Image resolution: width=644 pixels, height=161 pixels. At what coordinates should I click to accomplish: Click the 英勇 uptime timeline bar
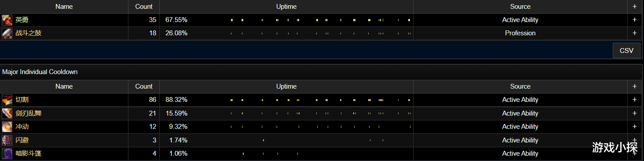coord(321,20)
